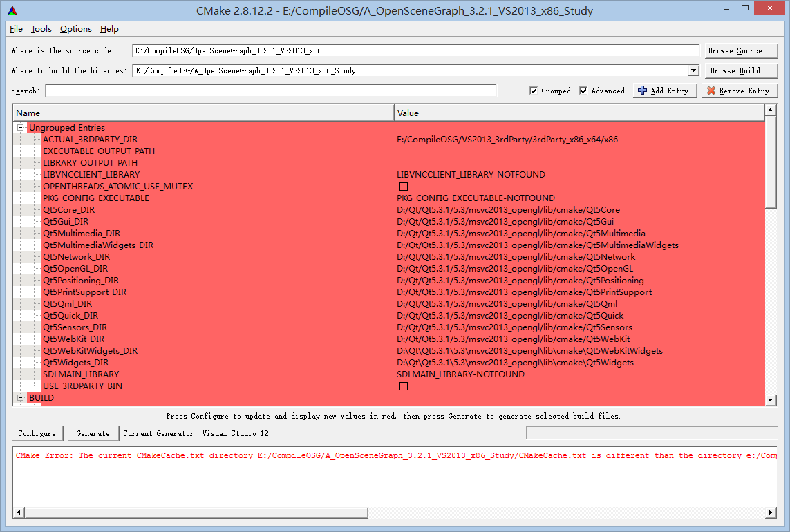
Task: Click the Name column header
Action: (203, 113)
